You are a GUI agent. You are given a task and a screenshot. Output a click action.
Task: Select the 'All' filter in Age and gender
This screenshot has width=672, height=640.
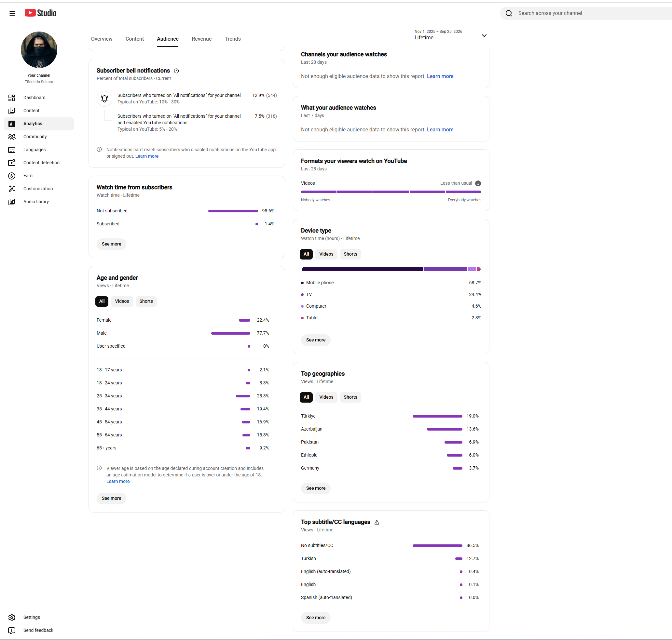(102, 301)
